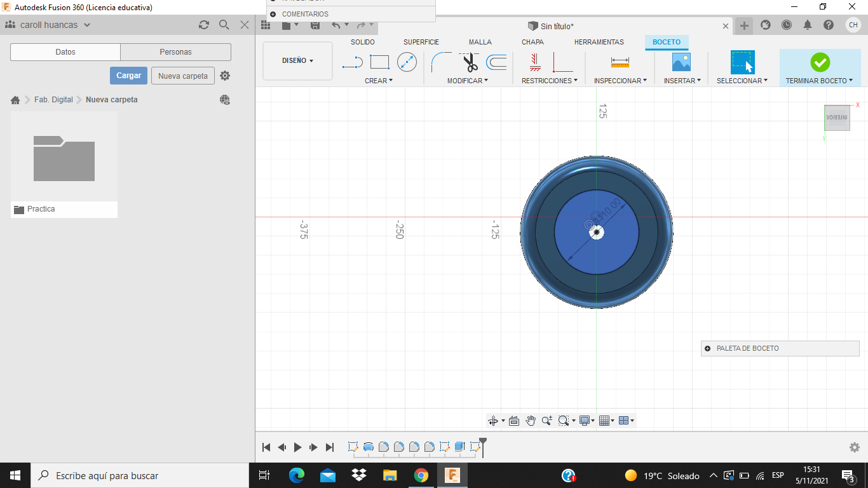The height and width of the screenshot is (488, 868).
Task: Apply the horizontal/vertical constraint tool
Action: pyautogui.click(x=535, y=62)
